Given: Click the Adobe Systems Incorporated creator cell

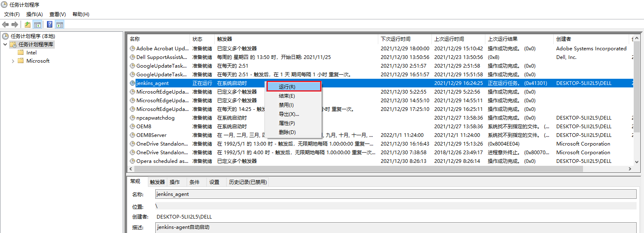Looking at the screenshot, I should 591,49.
